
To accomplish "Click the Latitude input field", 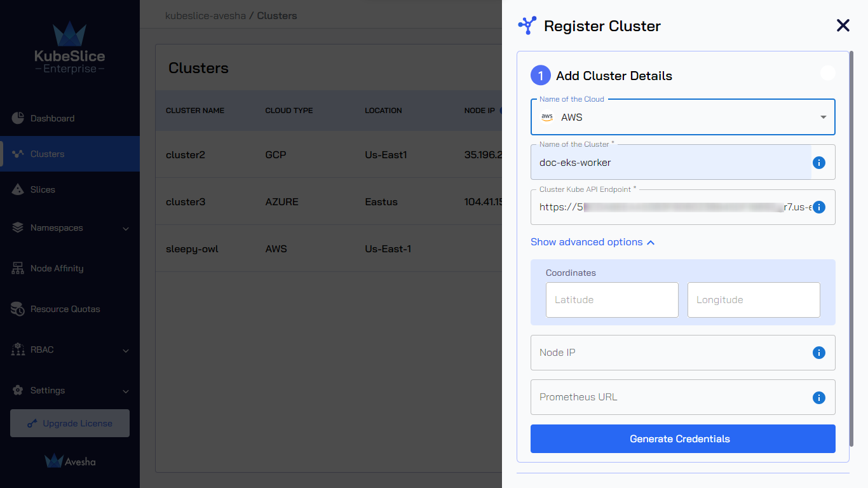I will click(612, 300).
